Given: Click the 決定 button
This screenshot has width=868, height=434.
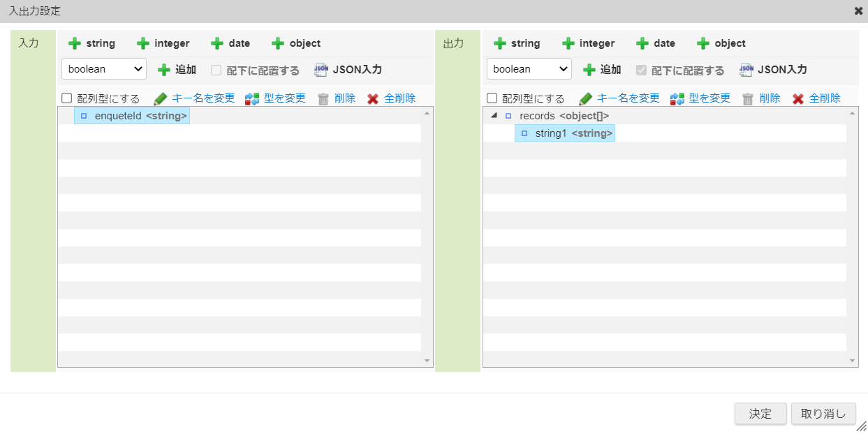Looking at the screenshot, I should [760, 414].
